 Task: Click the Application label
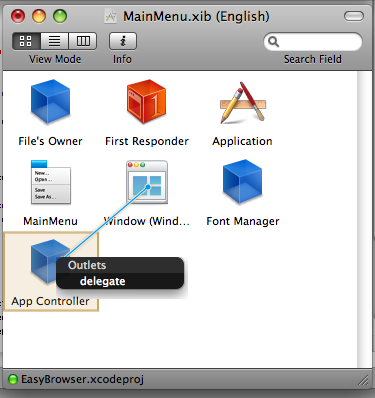pyautogui.click(x=242, y=141)
